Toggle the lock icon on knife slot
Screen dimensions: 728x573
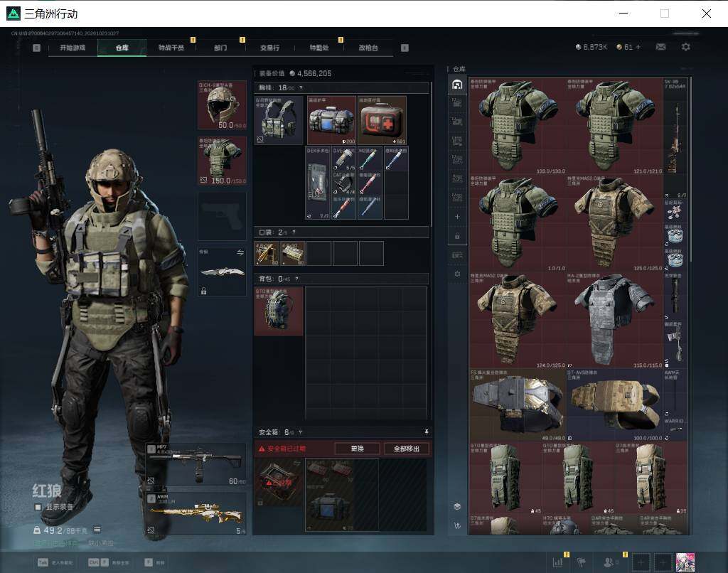[x=203, y=291]
